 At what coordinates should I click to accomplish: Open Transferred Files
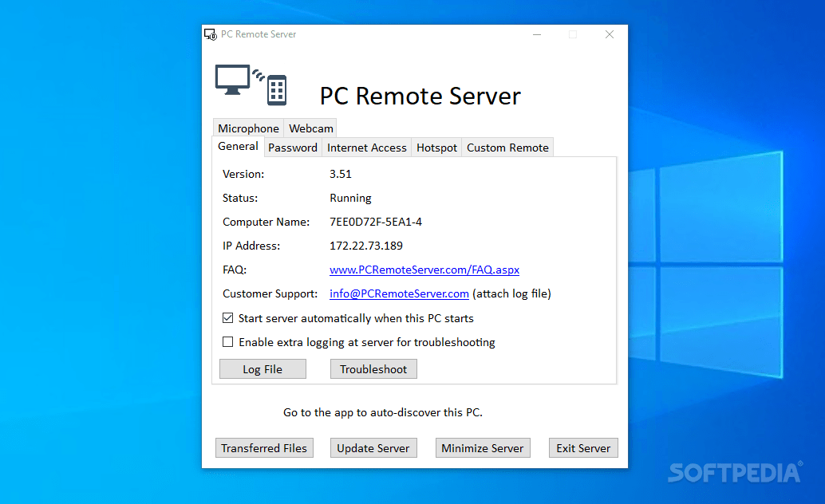264,448
